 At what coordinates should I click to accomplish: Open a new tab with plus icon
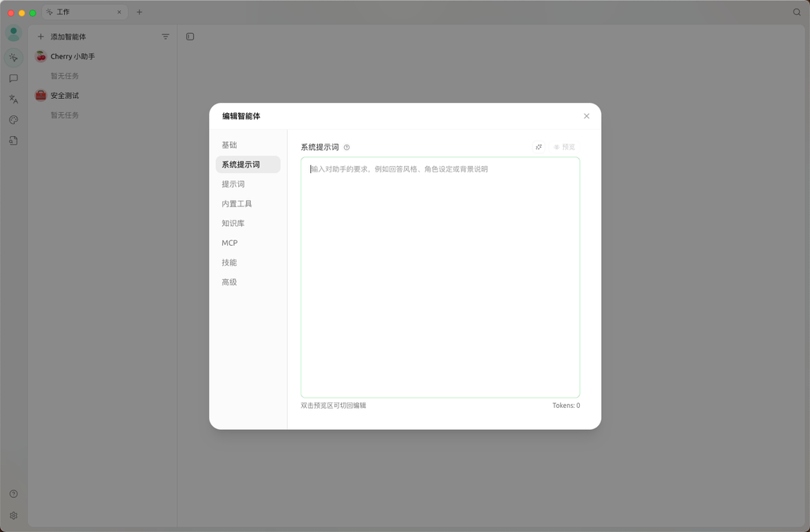[139, 12]
